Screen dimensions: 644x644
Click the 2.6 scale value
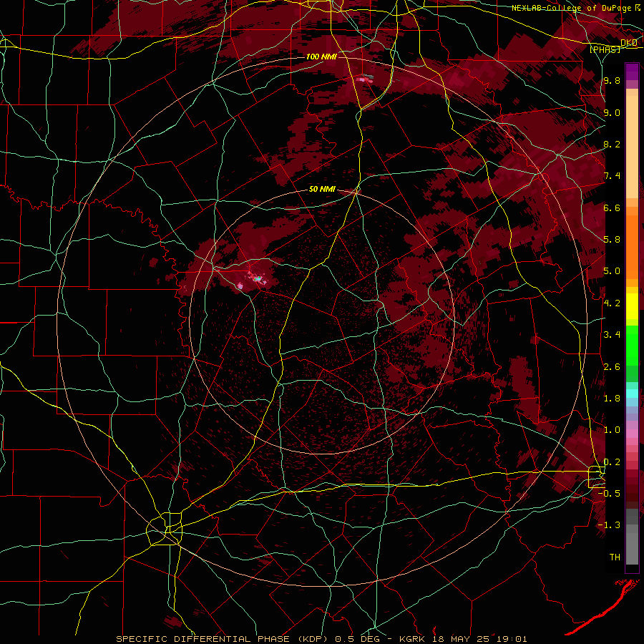tap(612, 367)
